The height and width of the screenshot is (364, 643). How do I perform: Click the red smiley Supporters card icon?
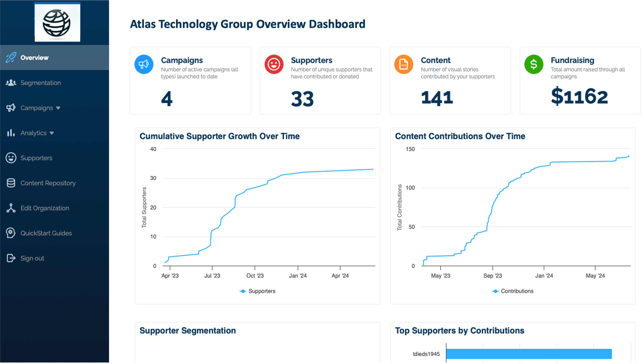[x=274, y=64]
